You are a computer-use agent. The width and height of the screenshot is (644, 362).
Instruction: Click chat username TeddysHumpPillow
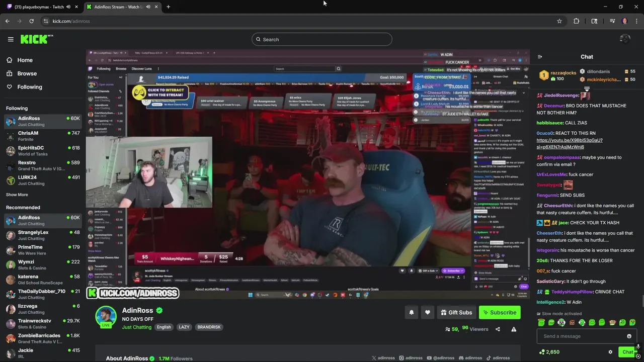pyautogui.click(x=572, y=292)
